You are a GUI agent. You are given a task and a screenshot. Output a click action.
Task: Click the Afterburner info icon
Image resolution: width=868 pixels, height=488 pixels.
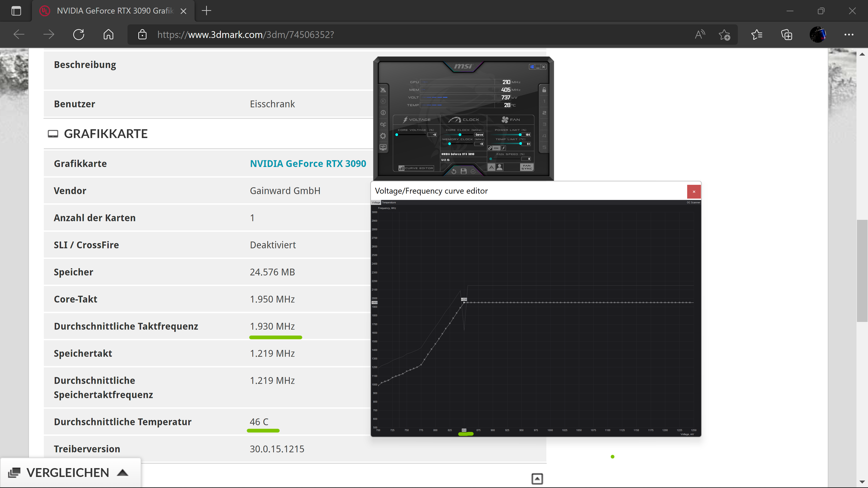pyautogui.click(x=383, y=113)
